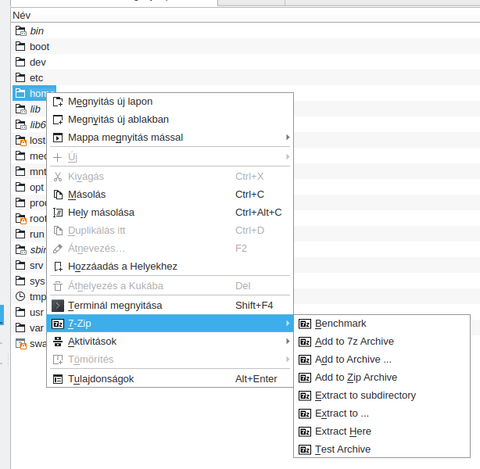Click the usr folder icon

(20, 312)
